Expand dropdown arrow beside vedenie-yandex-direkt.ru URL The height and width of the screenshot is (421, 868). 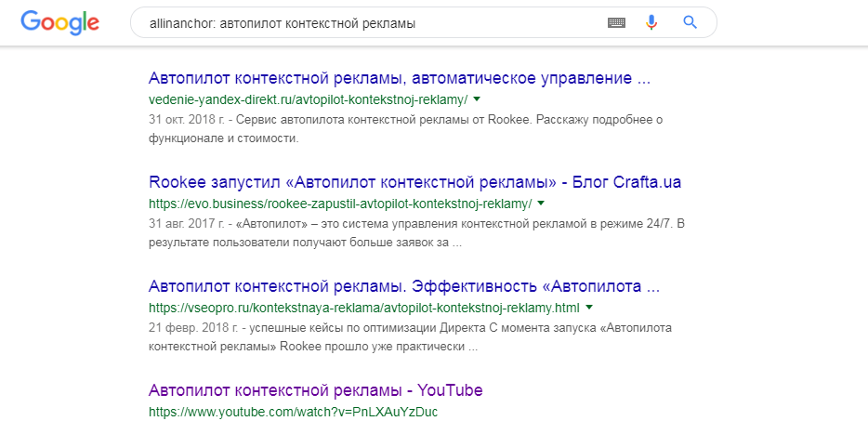(477, 99)
